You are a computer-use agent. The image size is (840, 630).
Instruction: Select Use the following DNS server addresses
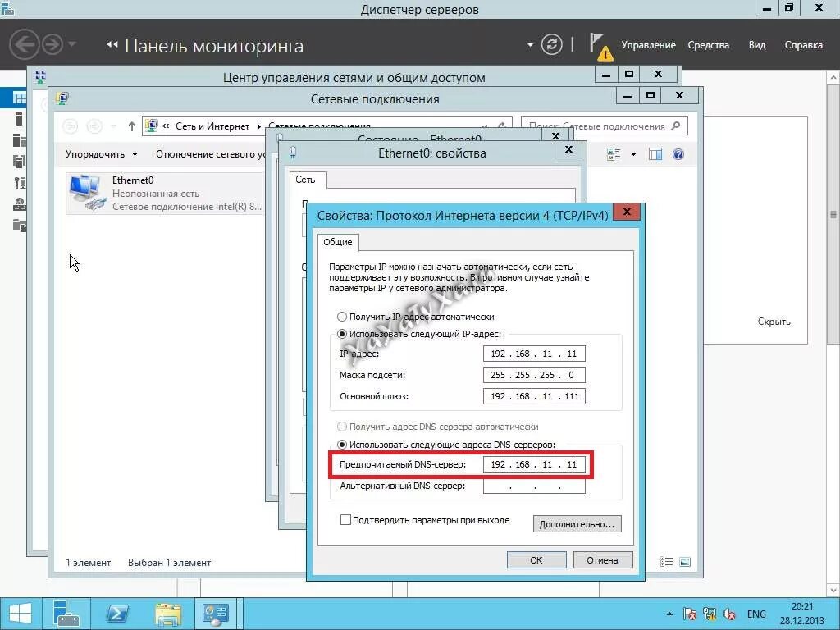point(342,444)
